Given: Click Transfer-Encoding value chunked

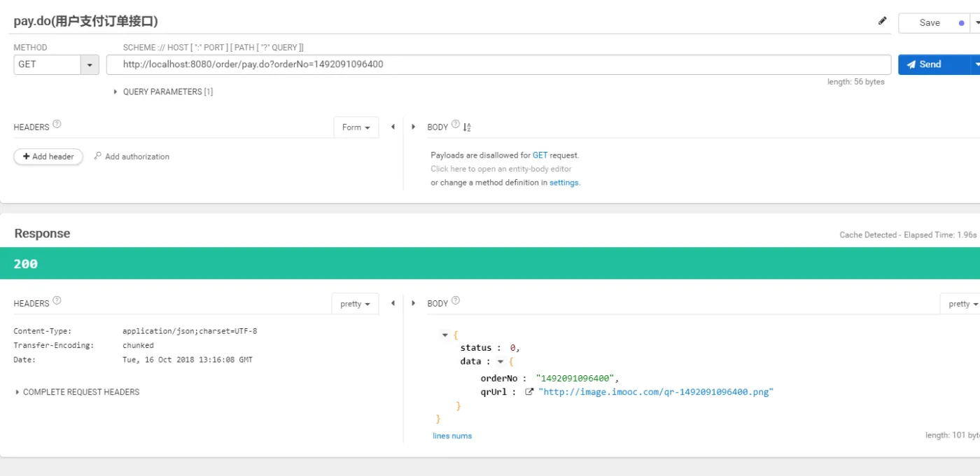Looking at the screenshot, I should click(138, 345).
